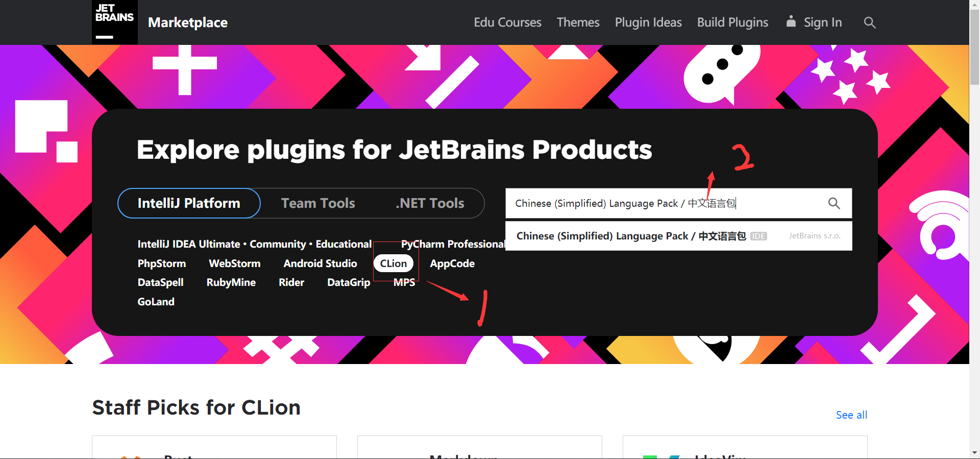
Task: Switch to the Team Tools tab
Action: tap(318, 203)
